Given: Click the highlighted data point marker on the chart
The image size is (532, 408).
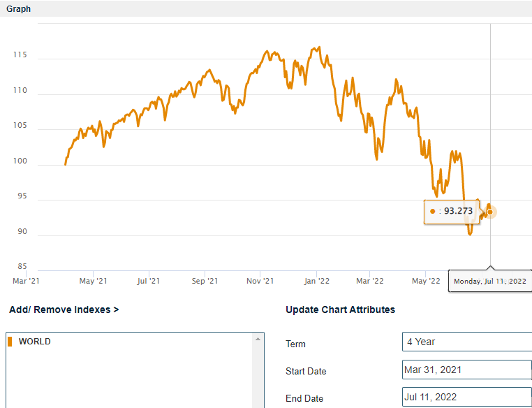Looking at the screenshot, I should click(490, 212).
